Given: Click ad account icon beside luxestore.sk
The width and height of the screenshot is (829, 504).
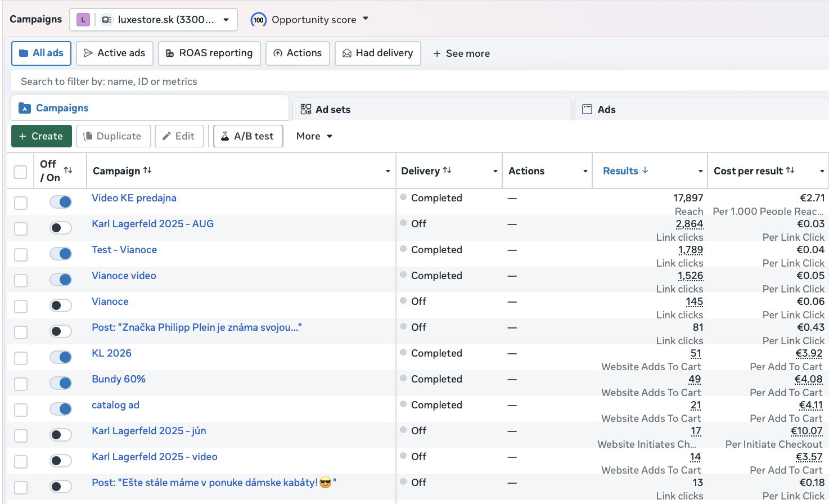Looking at the screenshot, I should [x=106, y=20].
